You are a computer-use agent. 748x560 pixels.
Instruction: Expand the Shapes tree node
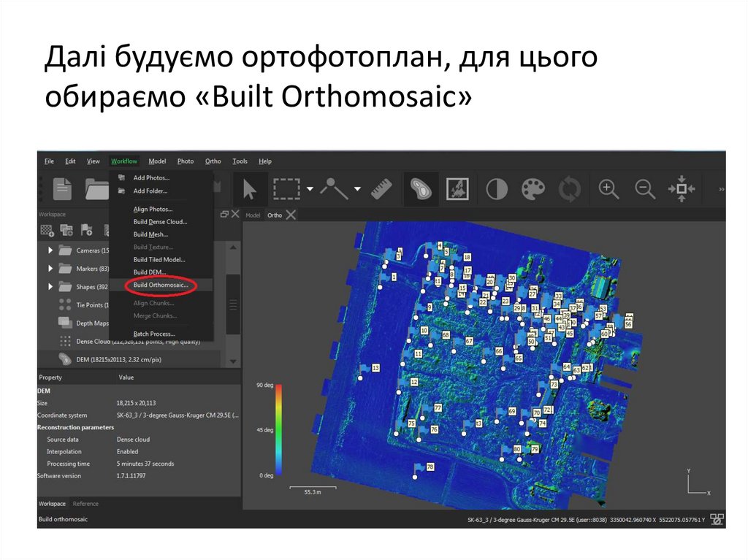coord(50,287)
